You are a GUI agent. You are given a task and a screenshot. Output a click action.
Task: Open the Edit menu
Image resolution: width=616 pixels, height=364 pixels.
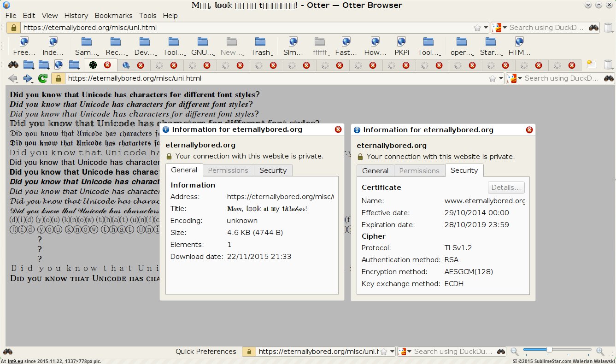click(x=29, y=16)
